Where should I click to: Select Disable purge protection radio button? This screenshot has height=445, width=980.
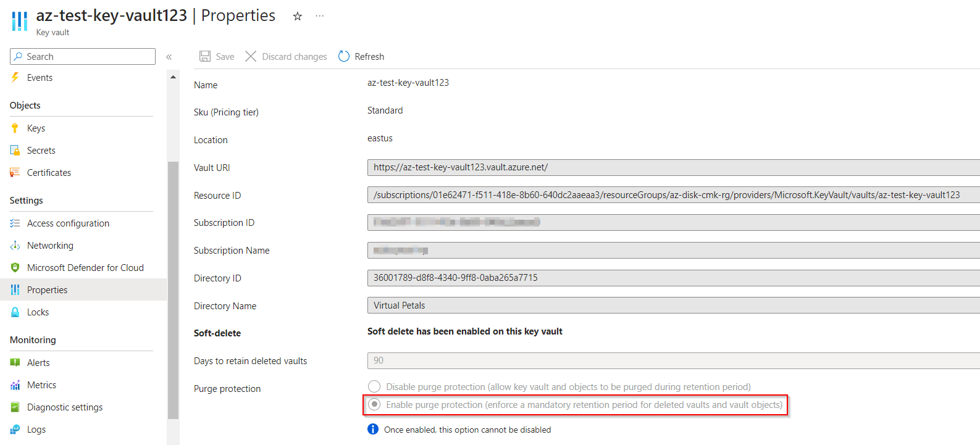tap(374, 386)
